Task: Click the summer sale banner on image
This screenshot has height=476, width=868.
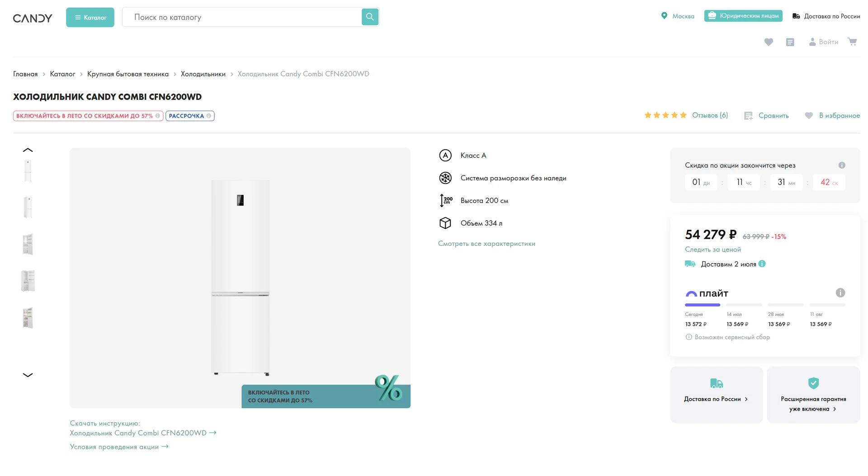Action: pos(326,396)
